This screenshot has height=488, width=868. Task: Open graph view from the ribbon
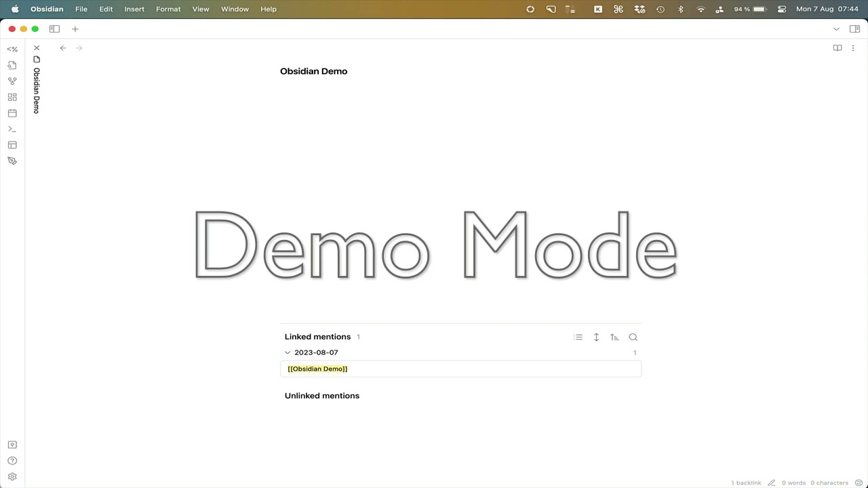(x=12, y=81)
